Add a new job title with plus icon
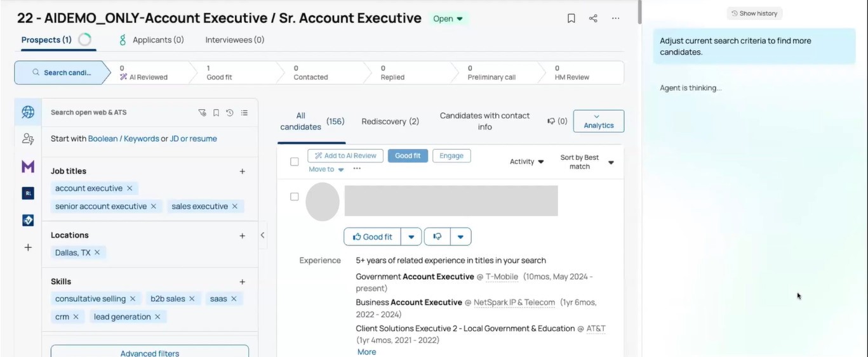This screenshot has height=357, width=868. (242, 171)
